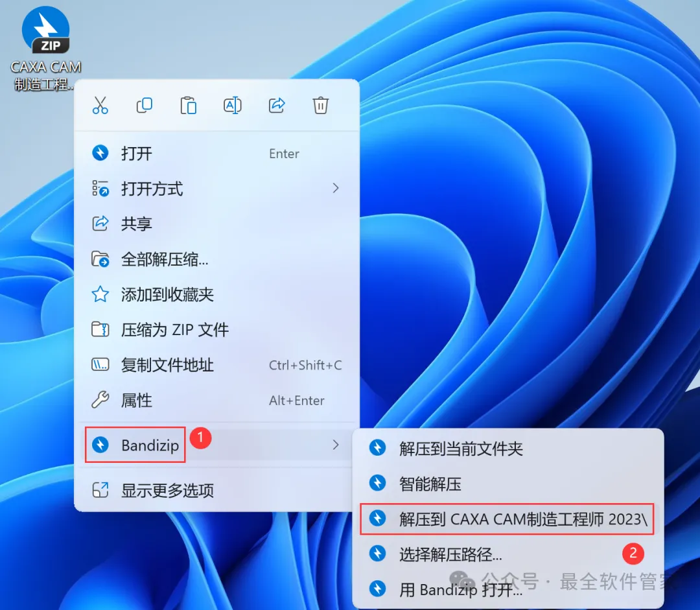Click the blue lightning icon left of Bandizip label
Image resolution: width=700 pixels, height=610 pixels.
pyautogui.click(x=100, y=445)
